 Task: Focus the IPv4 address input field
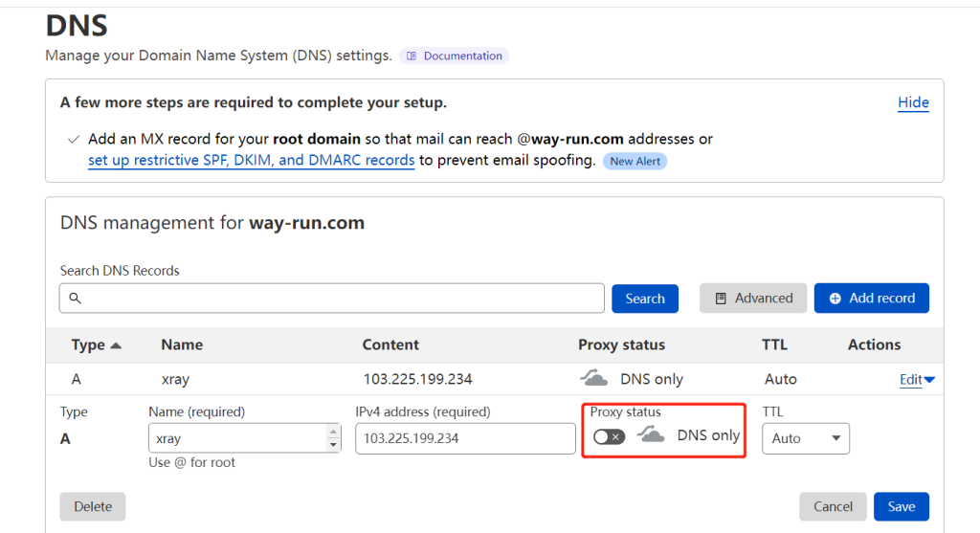[x=464, y=438]
